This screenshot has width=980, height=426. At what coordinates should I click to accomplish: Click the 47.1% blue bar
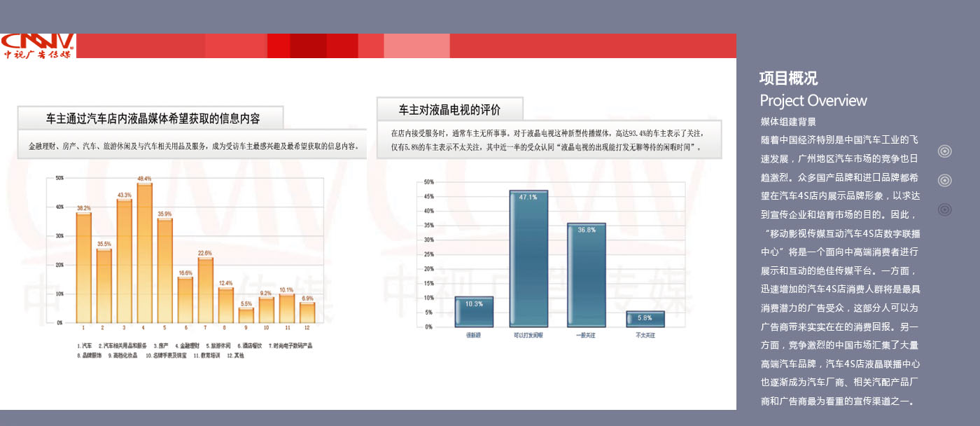pos(528,259)
